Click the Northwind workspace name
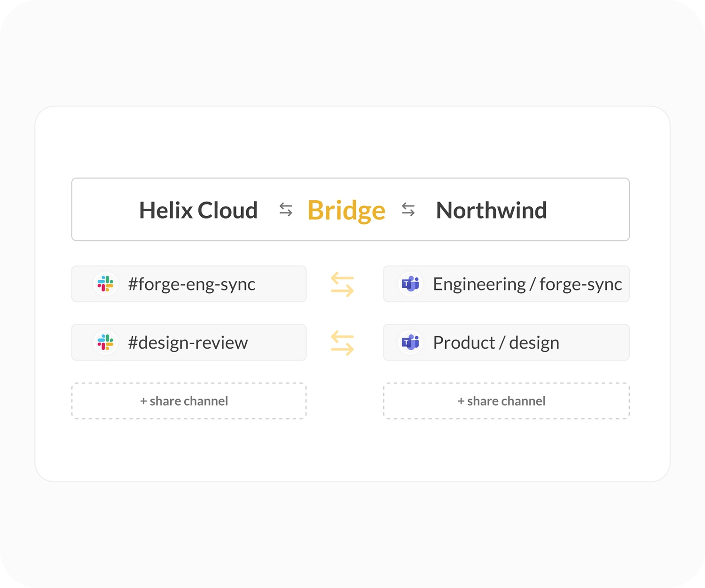705x588 pixels. [492, 210]
